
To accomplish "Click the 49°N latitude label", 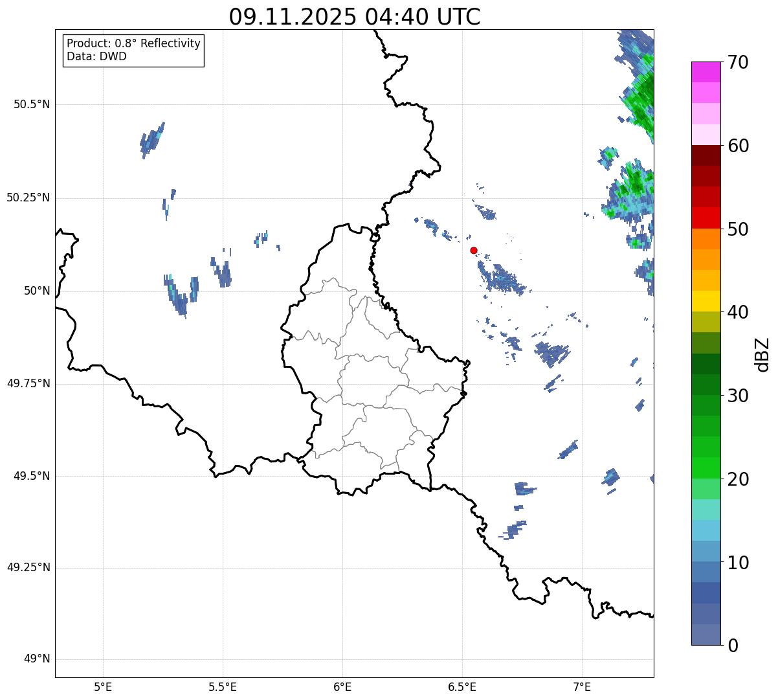I will tap(37, 659).
